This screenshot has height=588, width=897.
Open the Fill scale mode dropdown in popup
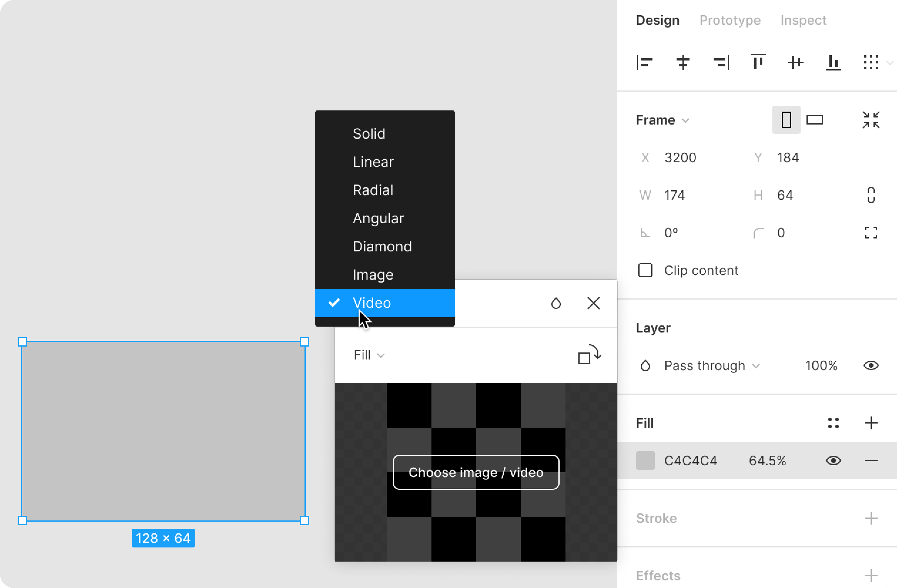[369, 355]
